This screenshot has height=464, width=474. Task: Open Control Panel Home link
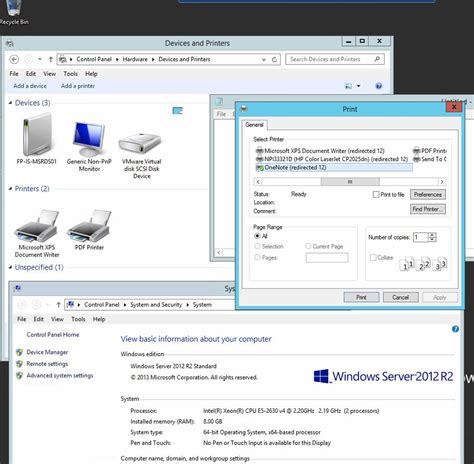(x=53, y=335)
